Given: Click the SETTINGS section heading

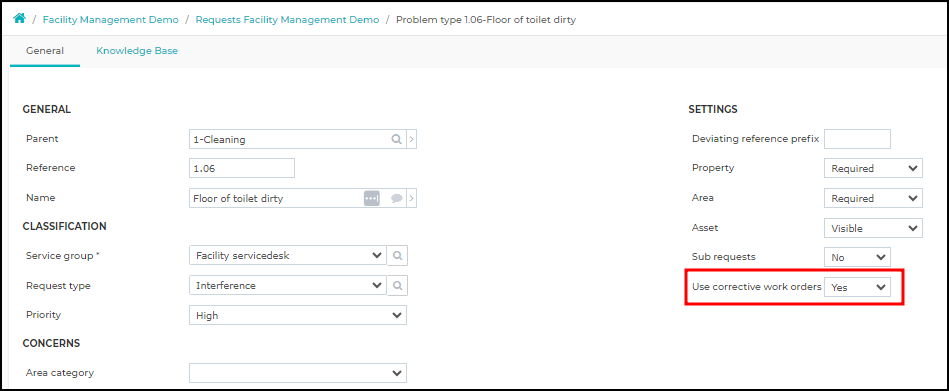Looking at the screenshot, I should (x=713, y=110).
